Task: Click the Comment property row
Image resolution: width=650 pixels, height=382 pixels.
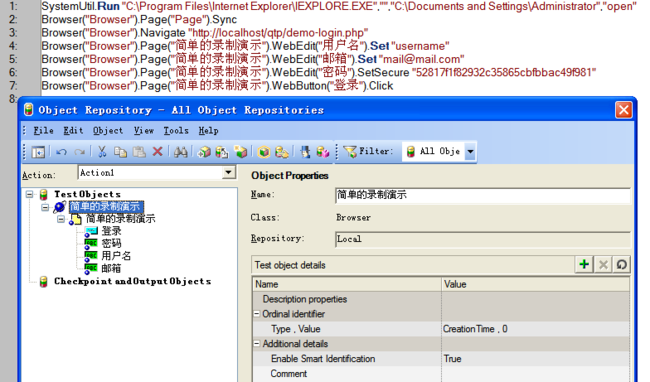Action: coord(441,374)
